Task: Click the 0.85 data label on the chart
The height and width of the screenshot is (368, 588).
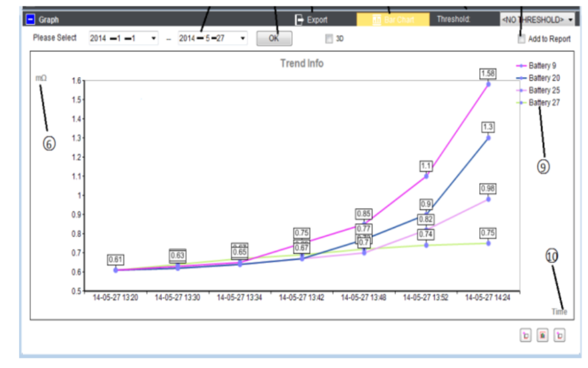Action: coord(364,214)
